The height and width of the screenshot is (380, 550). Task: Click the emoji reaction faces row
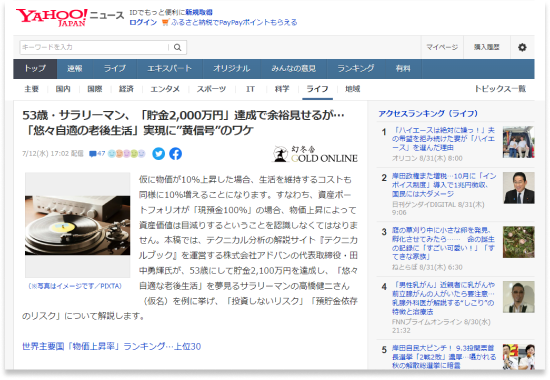pyautogui.click(x=126, y=154)
